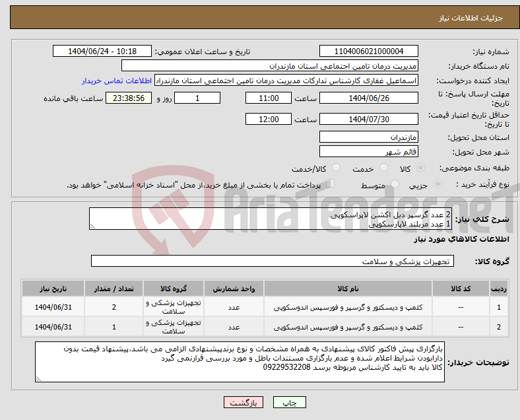The image size is (520, 420).
Task: Click the اطلاعات کالاهای مورد نیاز heading
Action: click(461, 239)
